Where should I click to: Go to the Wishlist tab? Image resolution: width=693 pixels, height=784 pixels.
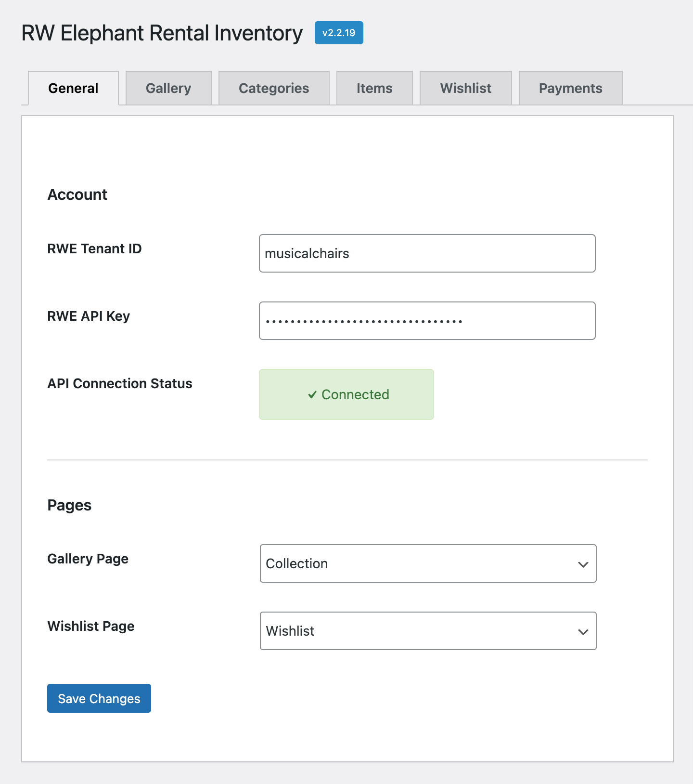pos(466,88)
